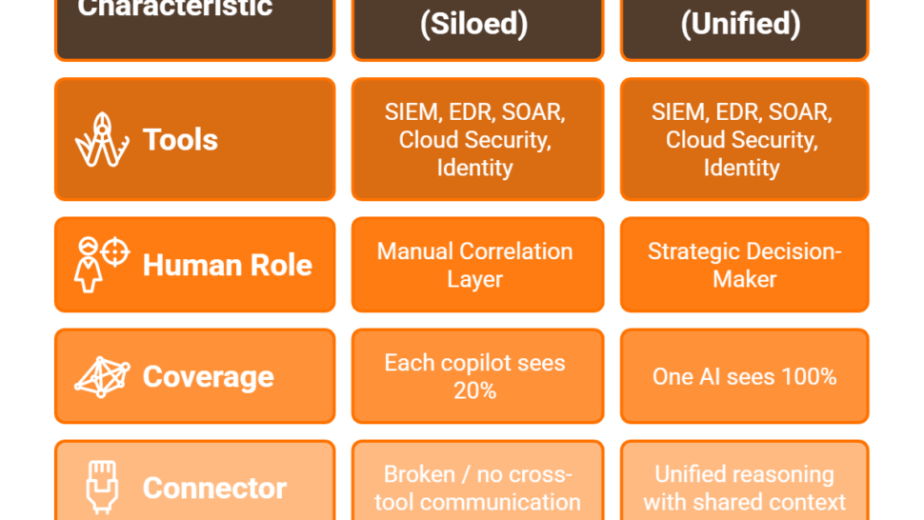Click the Tools row label
Image resolution: width=924 pixels, height=520 pixels.
pos(180,140)
